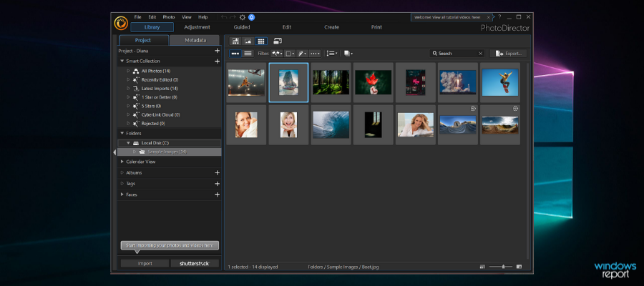Clear search with the X icon
The image size is (644, 286).
tap(480, 54)
